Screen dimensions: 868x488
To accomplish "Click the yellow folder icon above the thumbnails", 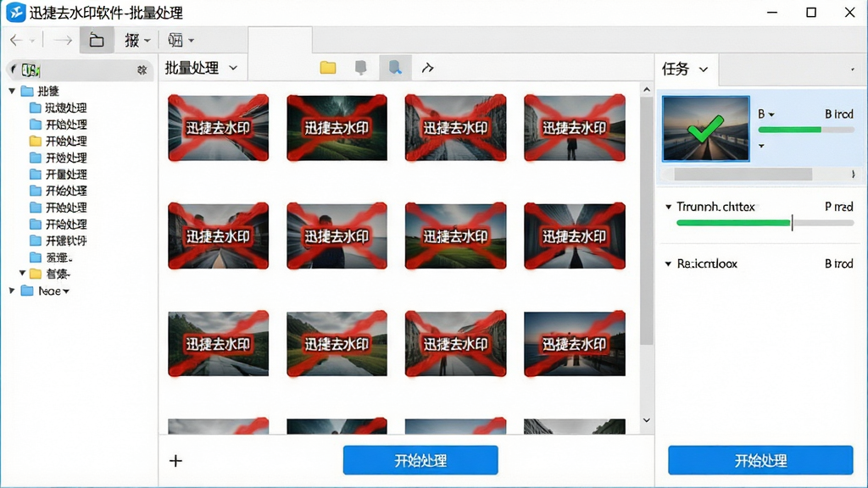I will point(328,68).
